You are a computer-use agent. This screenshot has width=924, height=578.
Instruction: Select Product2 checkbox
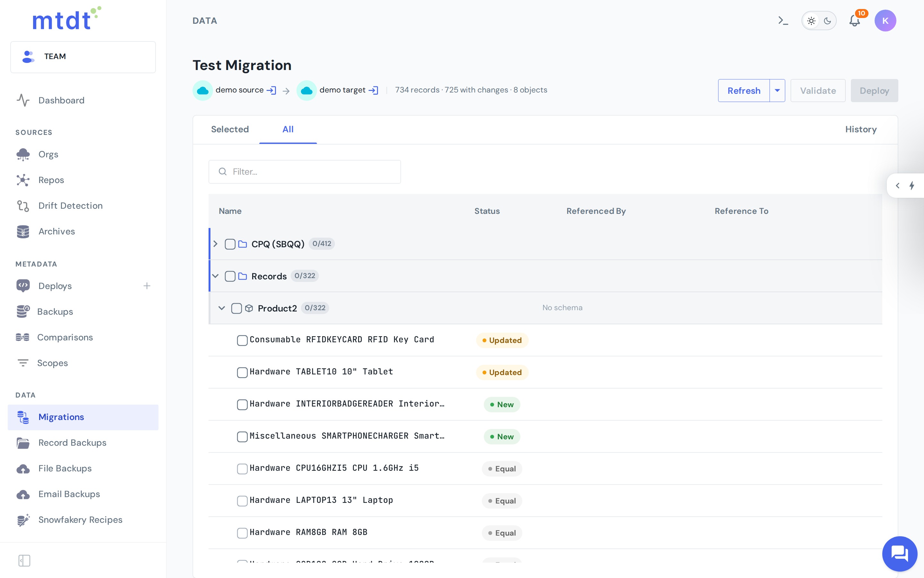click(x=236, y=308)
